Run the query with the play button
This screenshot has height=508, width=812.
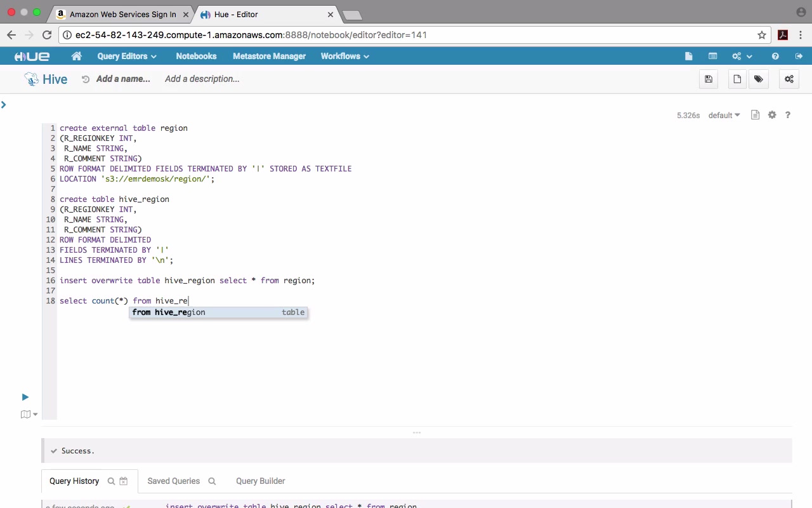pyautogui.click(x=25, y=397)
